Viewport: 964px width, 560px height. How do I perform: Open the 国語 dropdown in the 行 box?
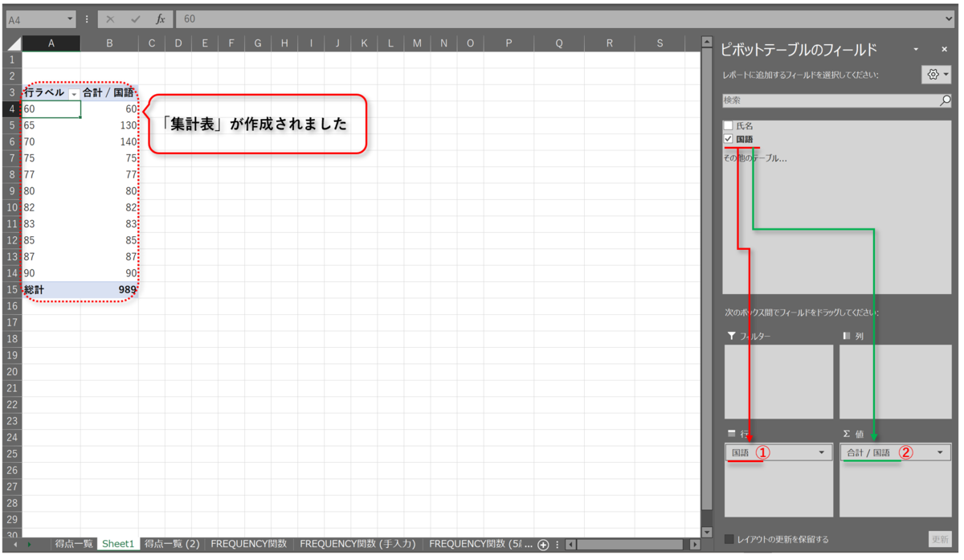pos(821,452)
